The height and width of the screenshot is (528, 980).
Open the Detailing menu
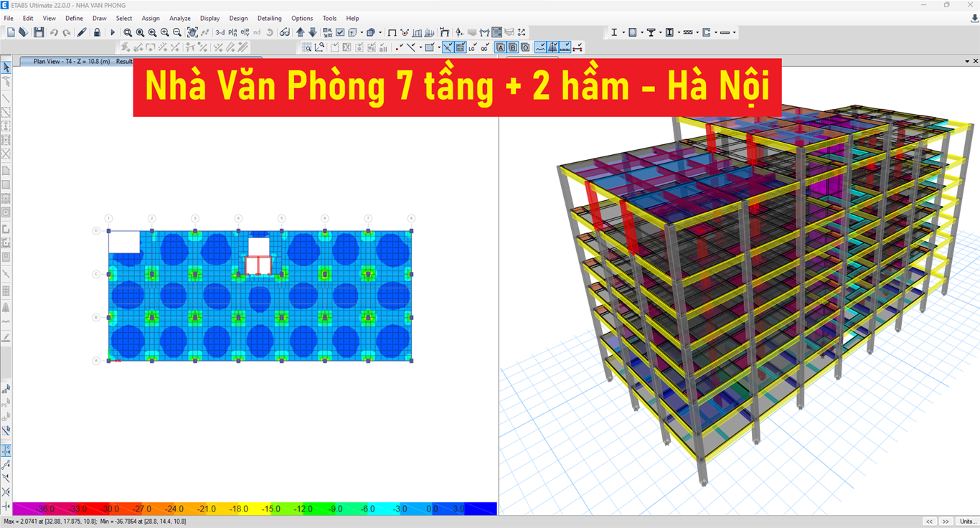coord(270,18)
